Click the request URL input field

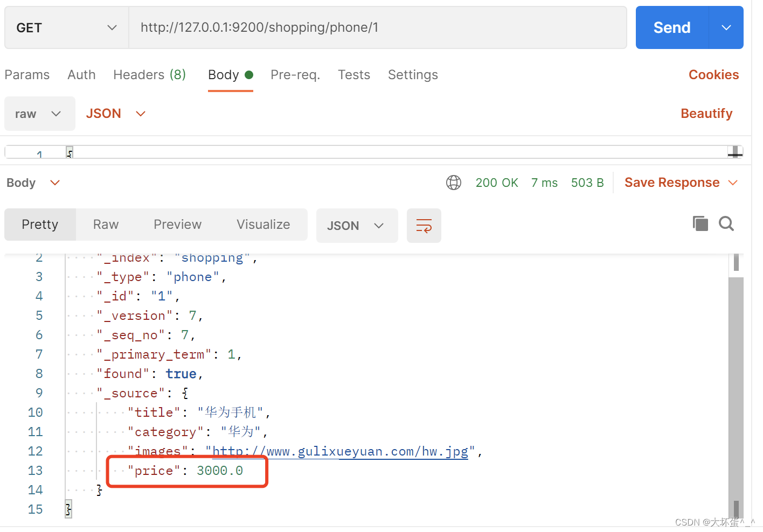(x=378, y=27)
